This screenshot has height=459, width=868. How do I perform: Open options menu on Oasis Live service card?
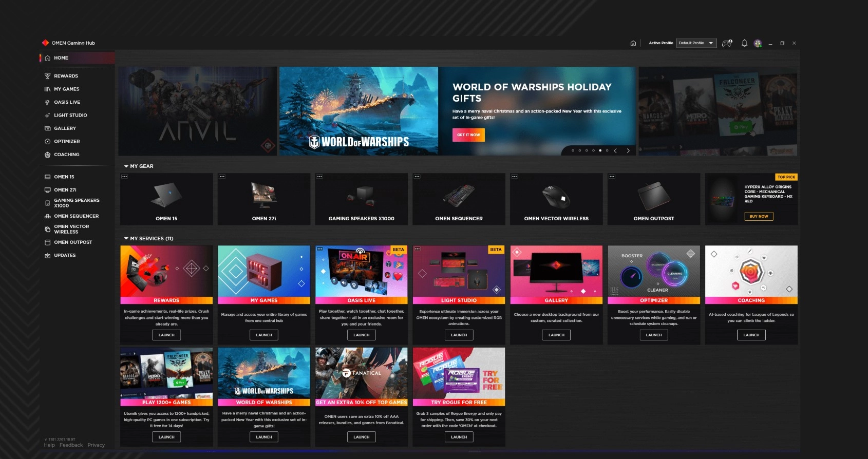319,249
